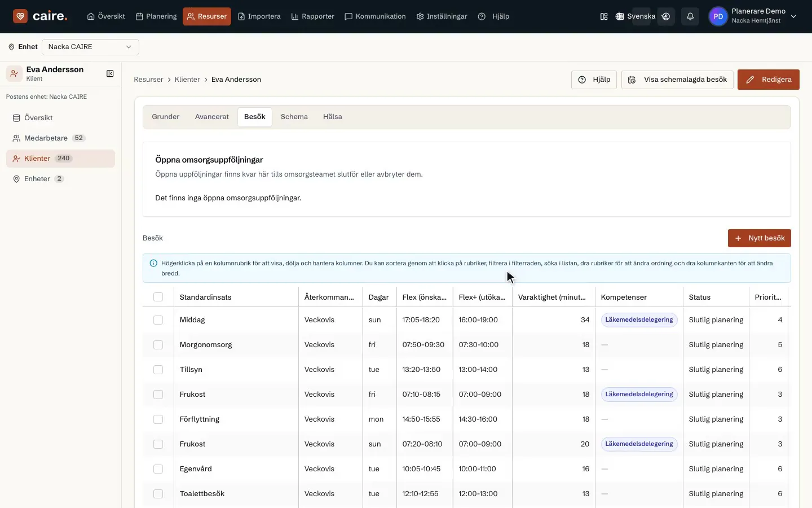Toggle the select-all checkbox in the table header

158,297
